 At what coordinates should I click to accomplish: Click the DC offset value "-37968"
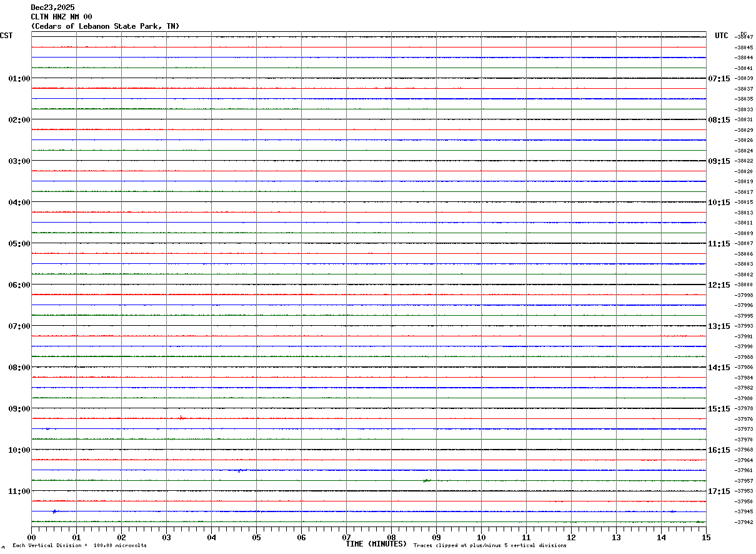[744, 450]
